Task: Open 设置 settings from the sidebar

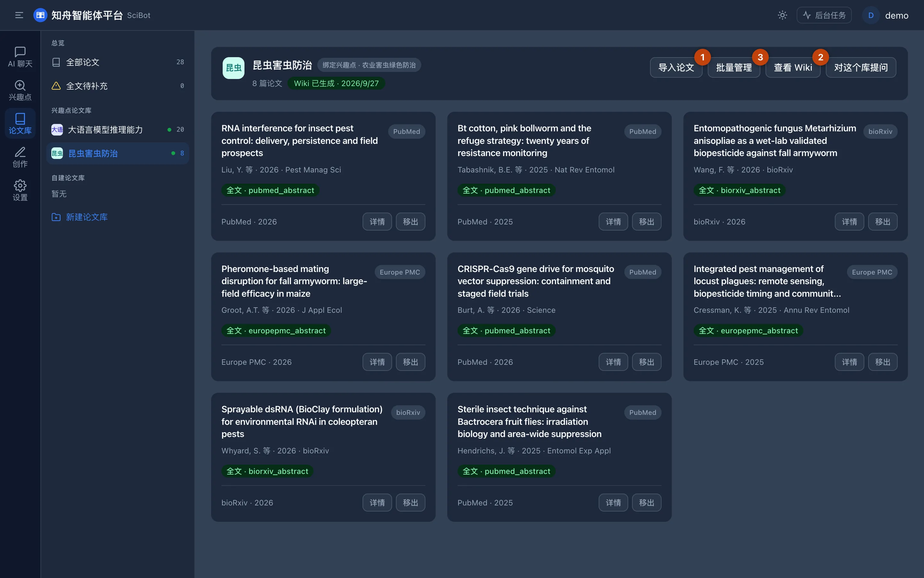Action: tap(20, 190)
